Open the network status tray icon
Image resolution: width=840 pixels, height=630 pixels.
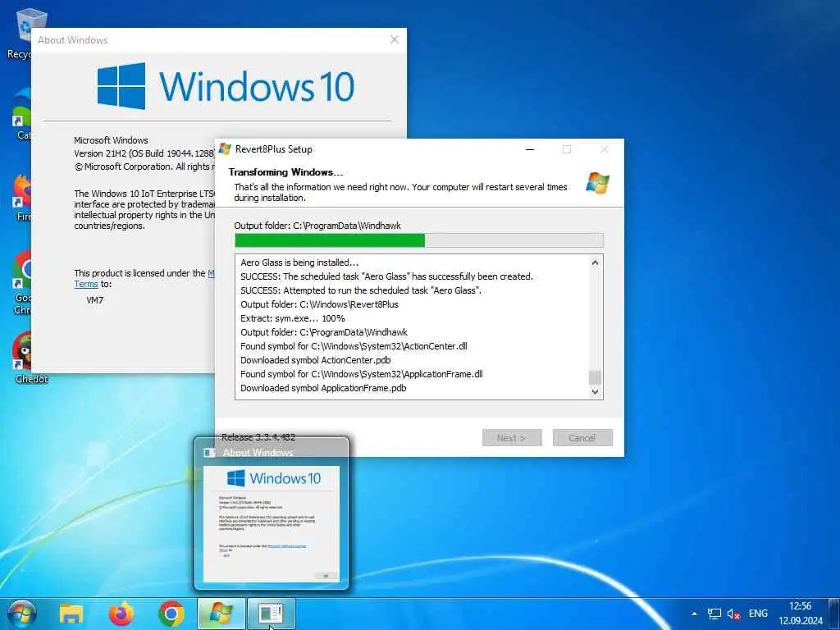pyautogui.click(x=714, y=614)
